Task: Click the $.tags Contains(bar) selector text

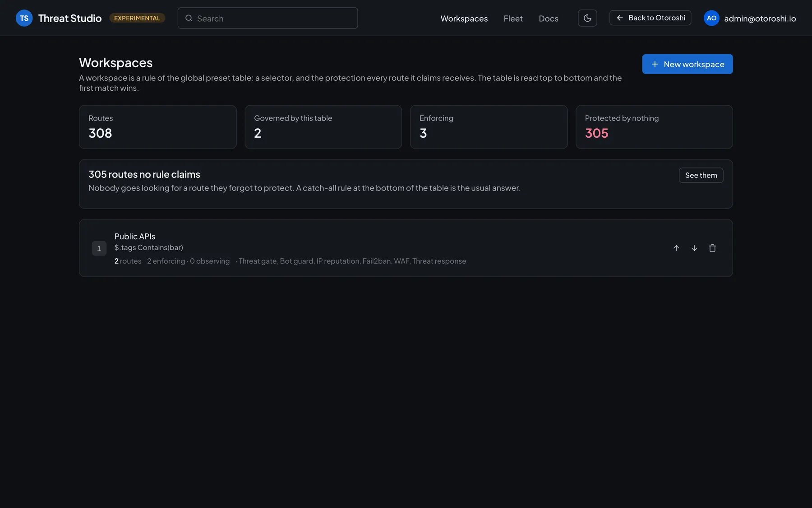Action: pos(149,247)
